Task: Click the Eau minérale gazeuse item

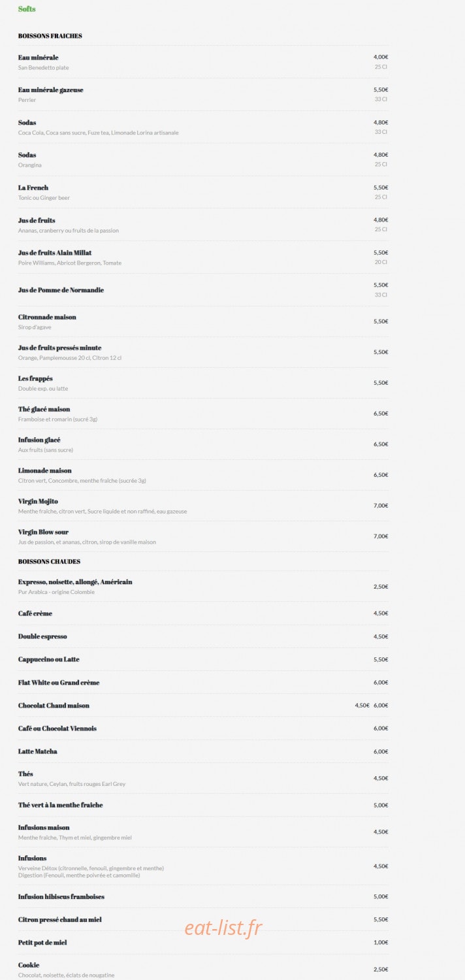Action: pyautogui.click(x=50, y=90)
